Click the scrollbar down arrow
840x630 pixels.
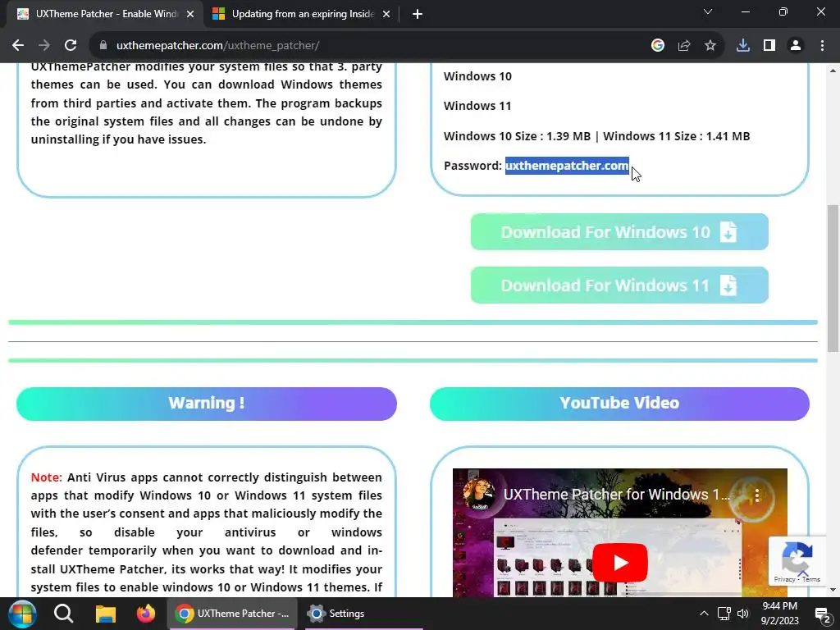[833, 590]
